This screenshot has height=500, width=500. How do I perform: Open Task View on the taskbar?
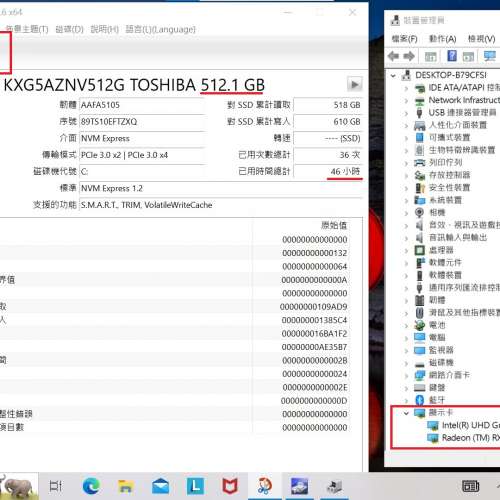tap(55, 486)
